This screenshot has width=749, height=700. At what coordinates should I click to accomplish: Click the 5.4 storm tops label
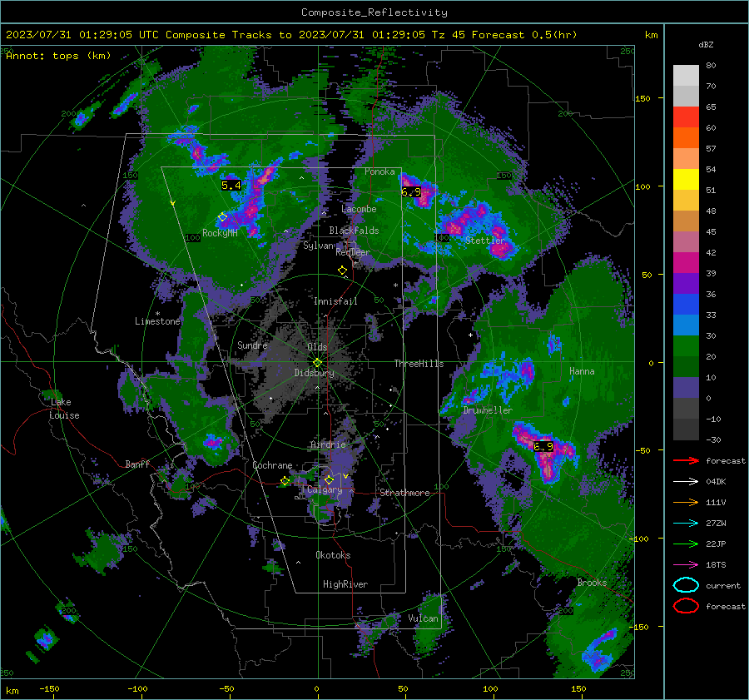231,186
